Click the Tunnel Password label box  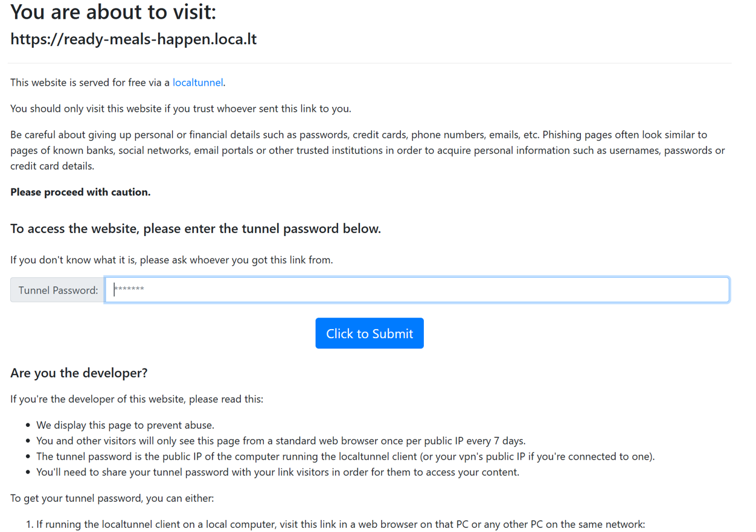(57, 290)
